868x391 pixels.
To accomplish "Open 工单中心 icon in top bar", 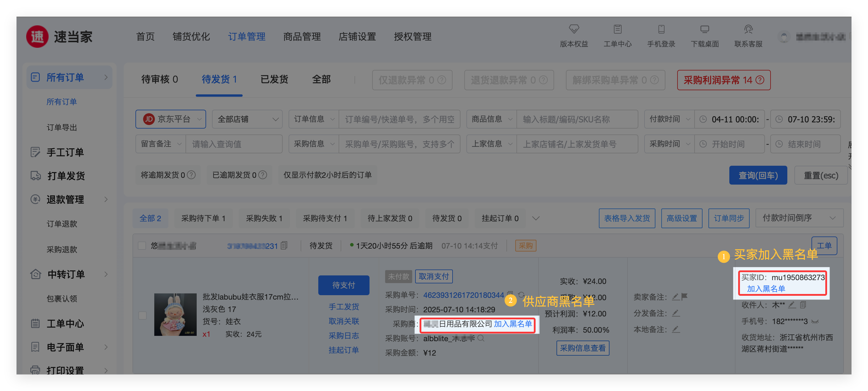I will 617,29.
